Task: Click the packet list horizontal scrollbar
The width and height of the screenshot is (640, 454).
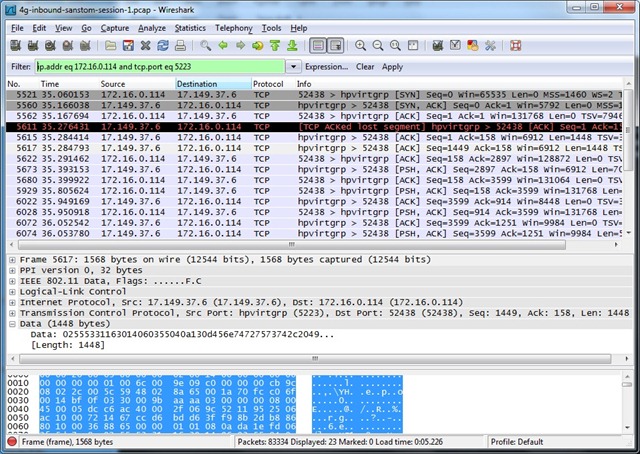Action: [291, 245]
